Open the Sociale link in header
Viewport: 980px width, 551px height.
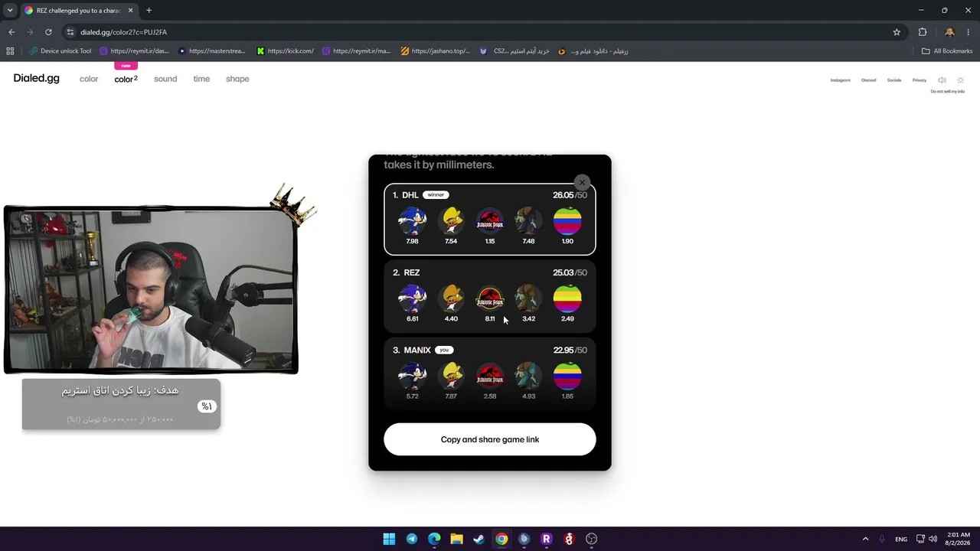[x=894, y=80]
